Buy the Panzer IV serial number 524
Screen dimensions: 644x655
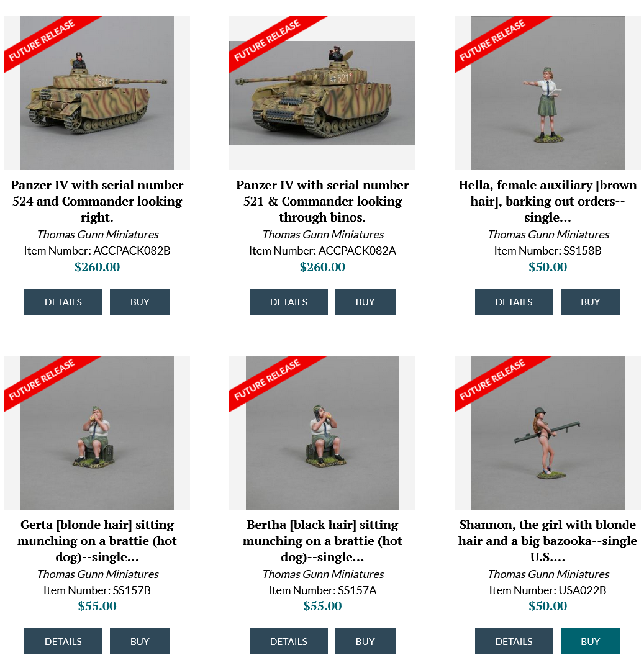[x=140, y=302]
